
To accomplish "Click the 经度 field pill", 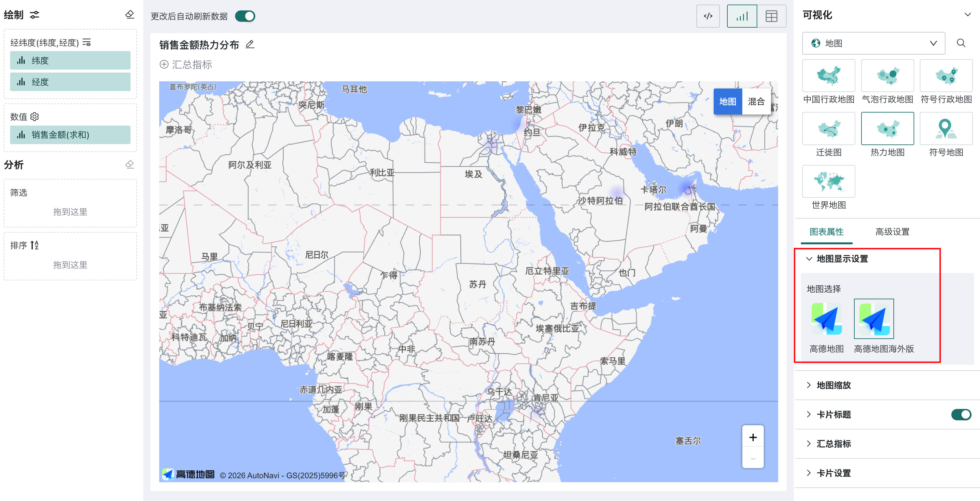I will (x=70, y=82).
